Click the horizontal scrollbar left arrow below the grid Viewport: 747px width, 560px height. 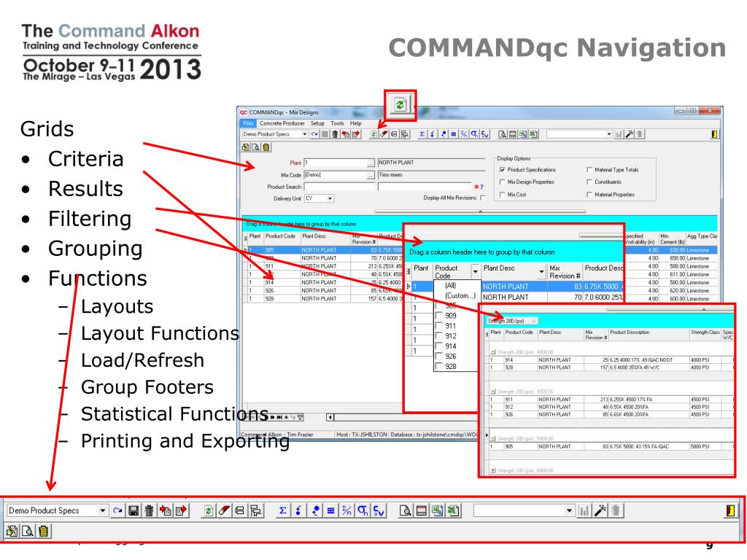330,418
